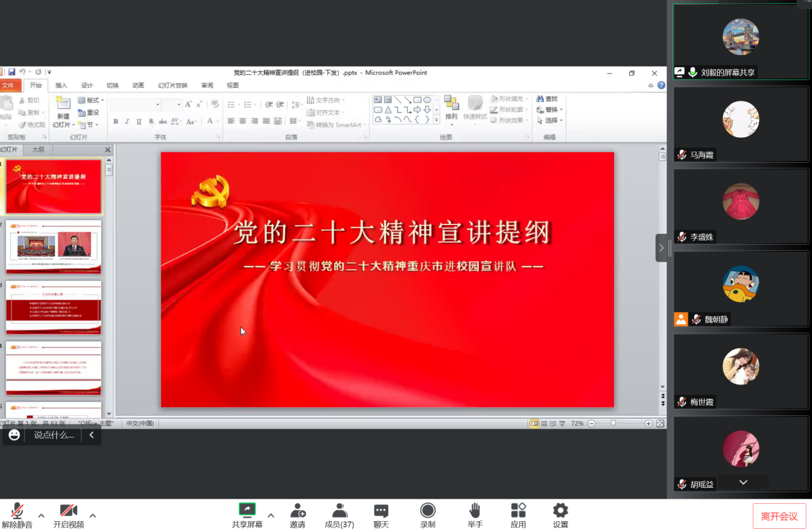Select slide 2 thumbnail in the slide pane
812x532 pixels.
[54, 247]
